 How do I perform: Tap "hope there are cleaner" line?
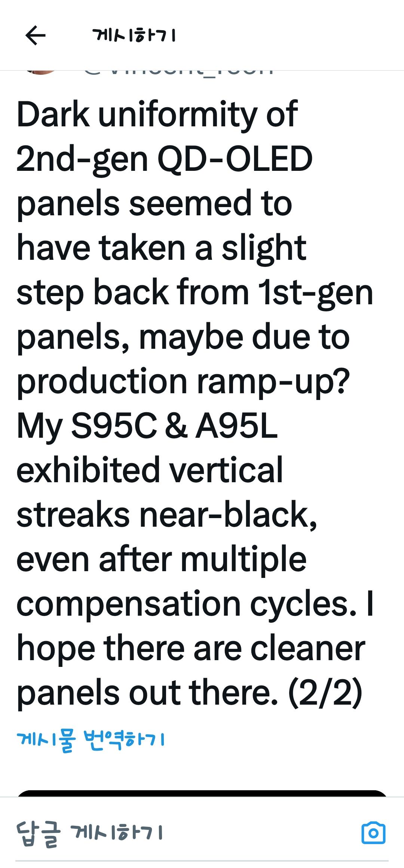click(191, 649)
